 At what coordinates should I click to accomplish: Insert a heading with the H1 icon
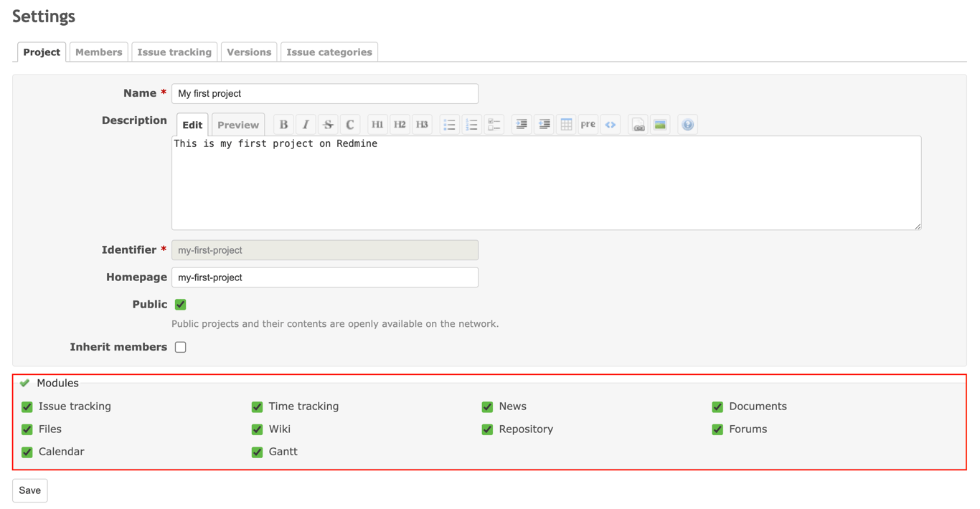[x=377, y=124]
